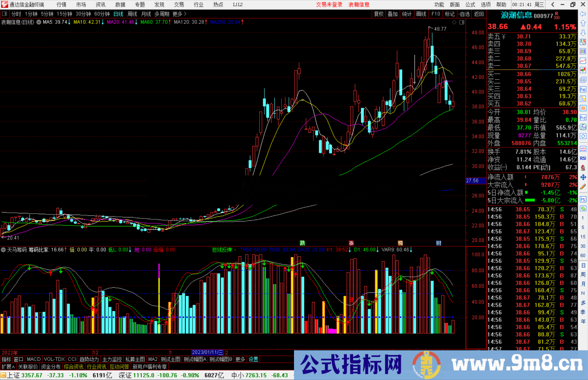Click the 统计 statistics button
Image resolution: width=588 pixels, height=380 pixels.
click(x=407, y=14)
